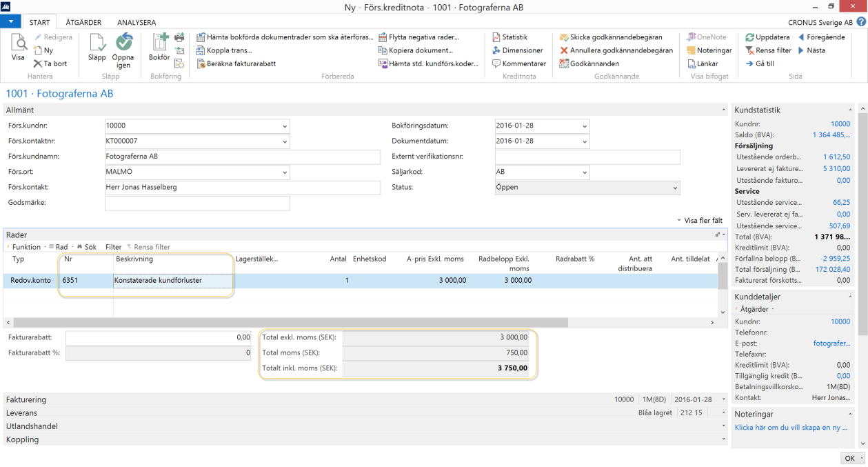Expand the Fakturering FastTab
868x467 pixels.
[365, 399]
